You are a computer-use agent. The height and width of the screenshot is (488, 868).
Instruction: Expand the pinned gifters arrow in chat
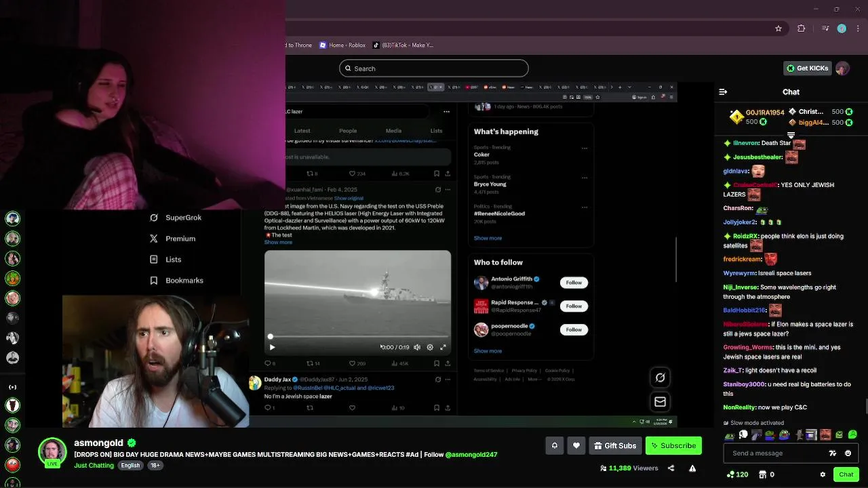[791, 136]
